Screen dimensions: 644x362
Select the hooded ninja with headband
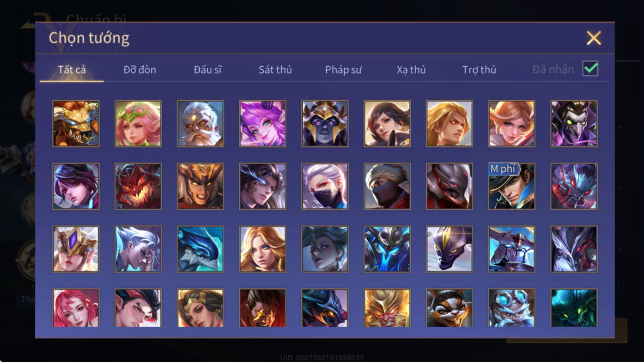[387, 186]
